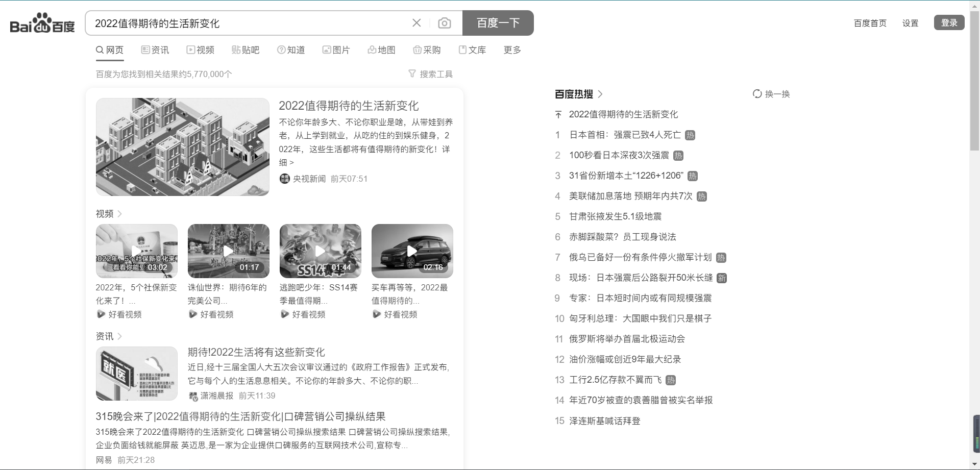Open the 文库 tab

pos(472,50)
